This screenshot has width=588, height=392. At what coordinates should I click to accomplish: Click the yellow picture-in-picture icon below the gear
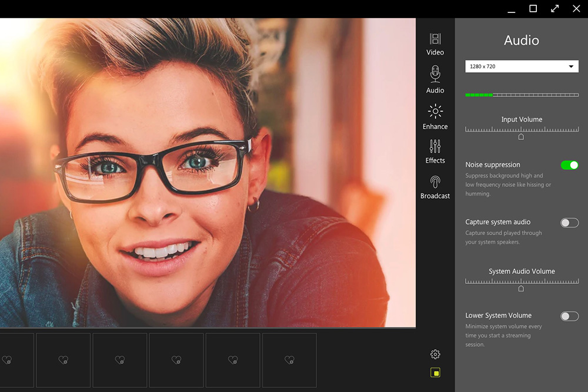point(435,373)
